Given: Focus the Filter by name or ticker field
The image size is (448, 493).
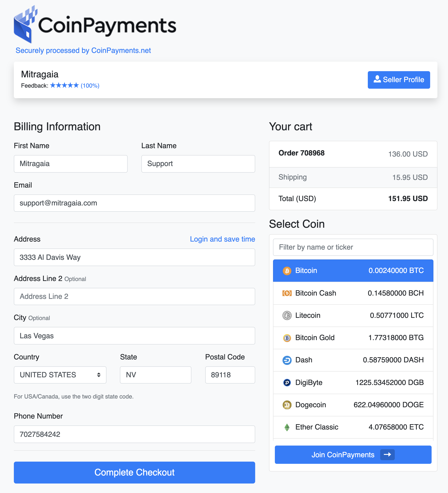Looking at the screenshot, I should click(x=353, y=247).
